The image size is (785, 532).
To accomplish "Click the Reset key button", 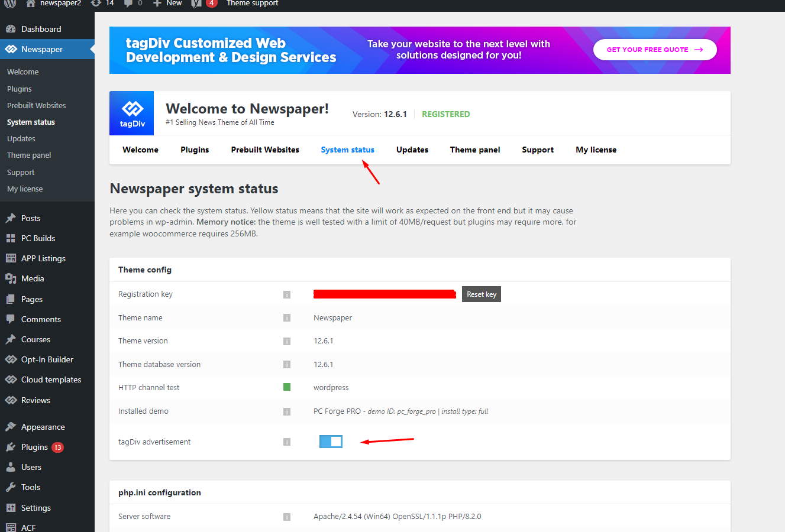I will pyautogui.click(x=482, y=294).
